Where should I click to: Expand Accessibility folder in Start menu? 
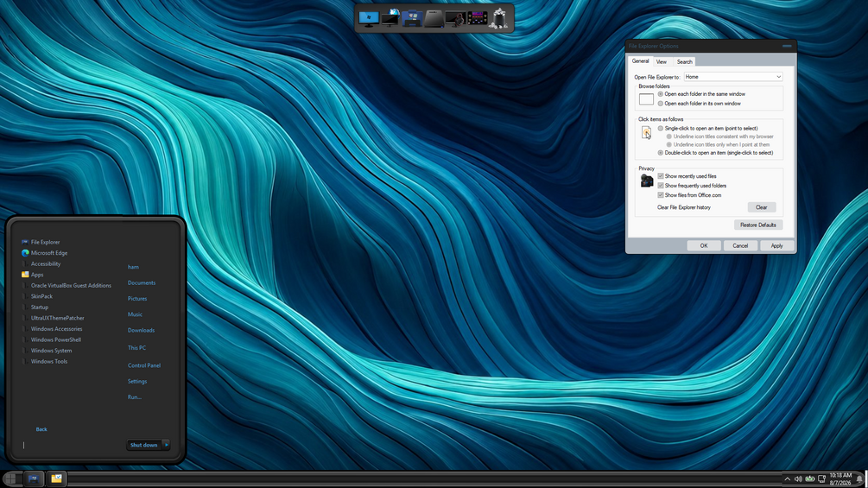(x=46, y=264)
